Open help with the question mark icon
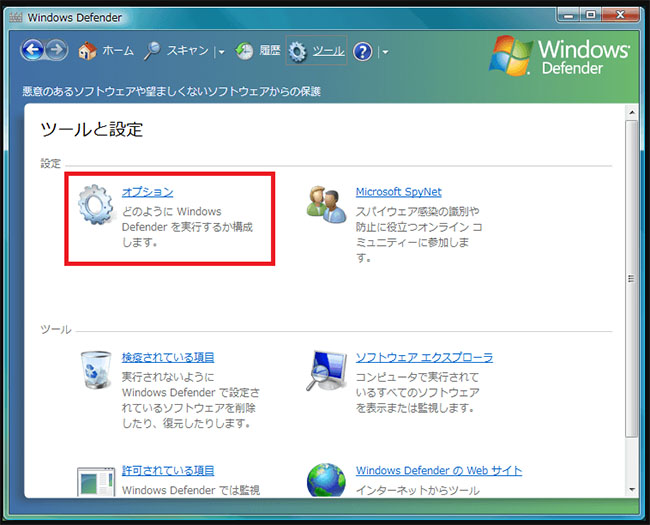 pyautogui.click(x=362, y=52)
